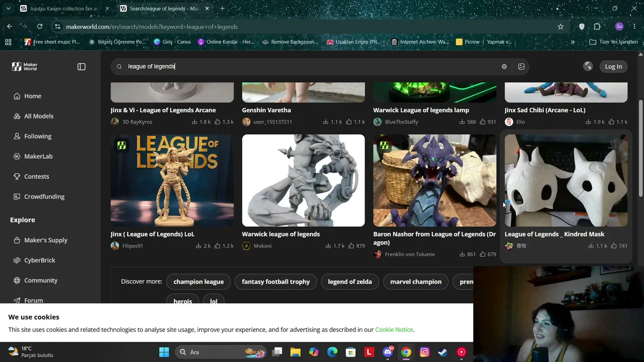
Task: Open File Explorer from the taskbar
Action: click(x=295, y=352)
